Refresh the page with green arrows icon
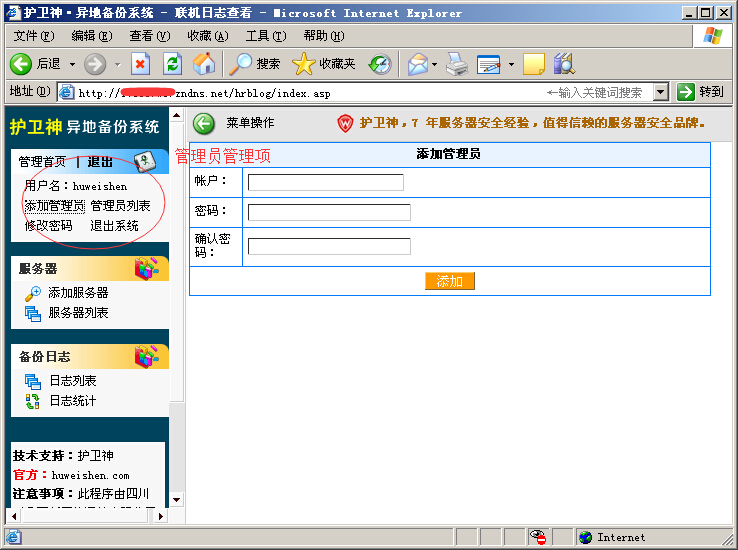Image resolution: width=738 pixels, height=550 pixels. [x=172, y=64]
